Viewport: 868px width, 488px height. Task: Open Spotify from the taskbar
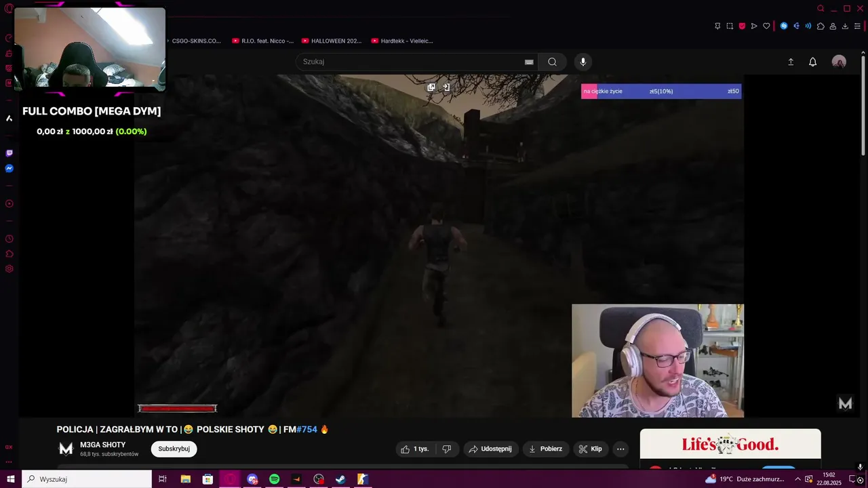(274, 479)
